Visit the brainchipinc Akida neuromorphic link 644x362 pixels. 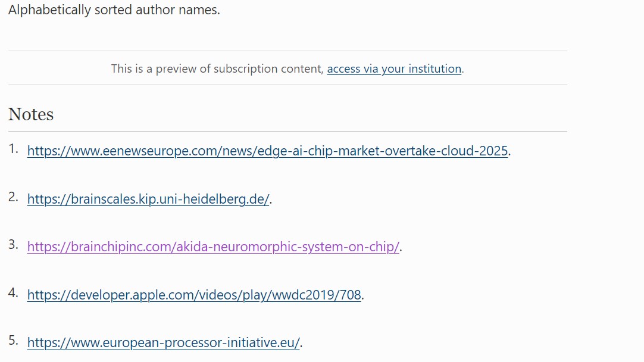[x=213, y=247]
